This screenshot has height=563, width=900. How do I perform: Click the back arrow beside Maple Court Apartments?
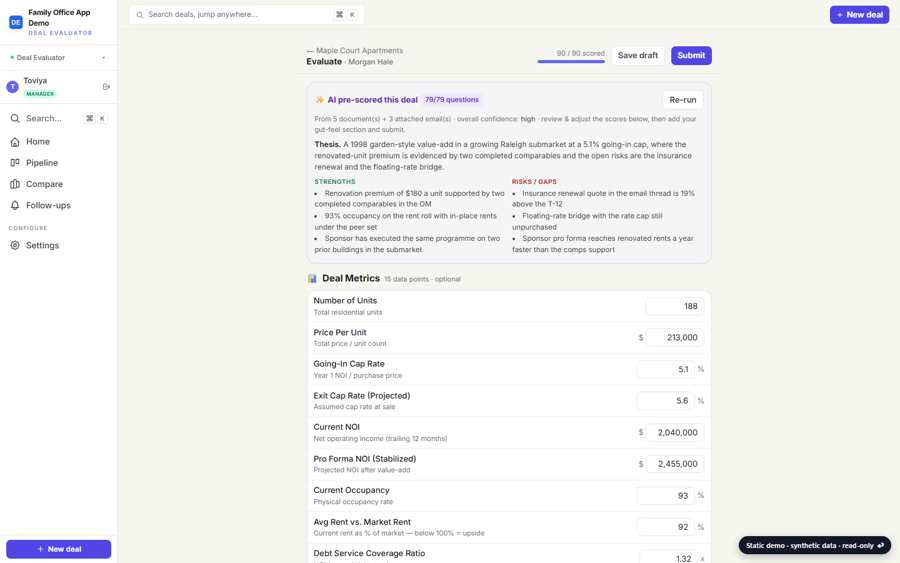tap(310, 51)
